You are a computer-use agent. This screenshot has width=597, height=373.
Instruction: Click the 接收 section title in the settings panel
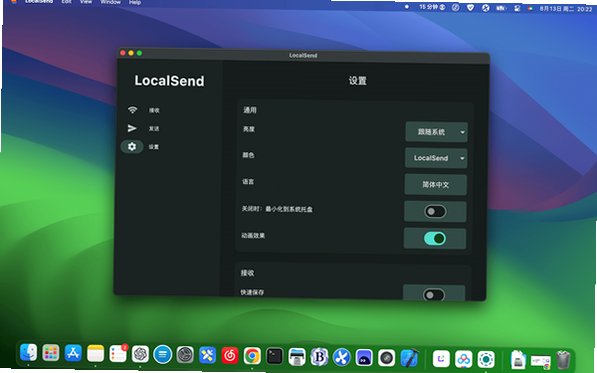tap(247, 273)
